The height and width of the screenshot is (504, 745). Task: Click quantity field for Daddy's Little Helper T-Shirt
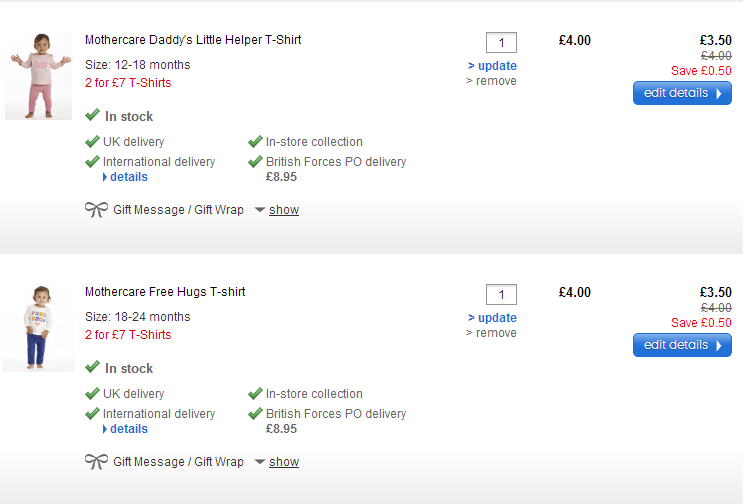tap(501, 42)
